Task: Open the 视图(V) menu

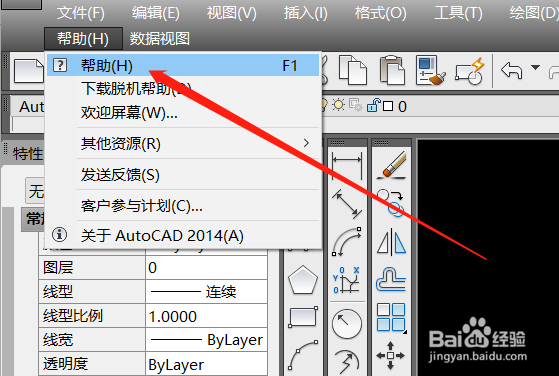Action: 232,14
